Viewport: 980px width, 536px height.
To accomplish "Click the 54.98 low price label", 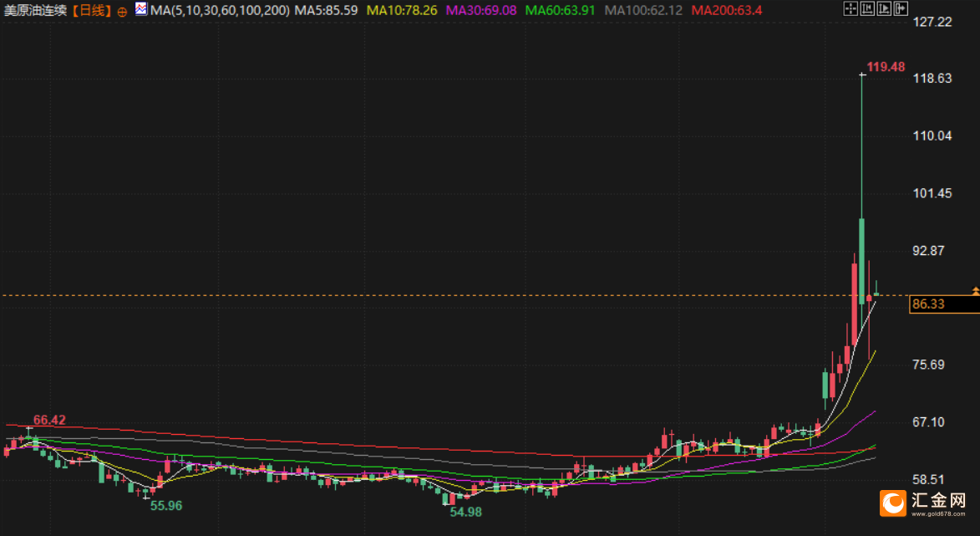I will (x=466, y=512).
